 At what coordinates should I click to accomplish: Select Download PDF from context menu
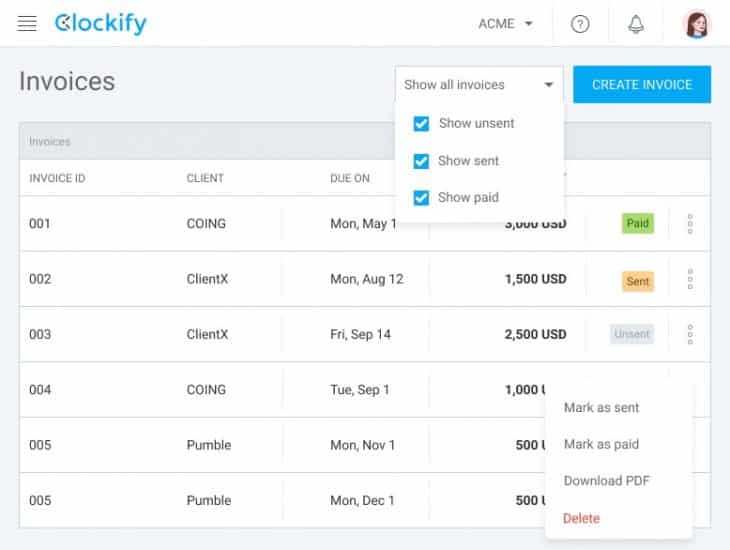coord(606,481)
